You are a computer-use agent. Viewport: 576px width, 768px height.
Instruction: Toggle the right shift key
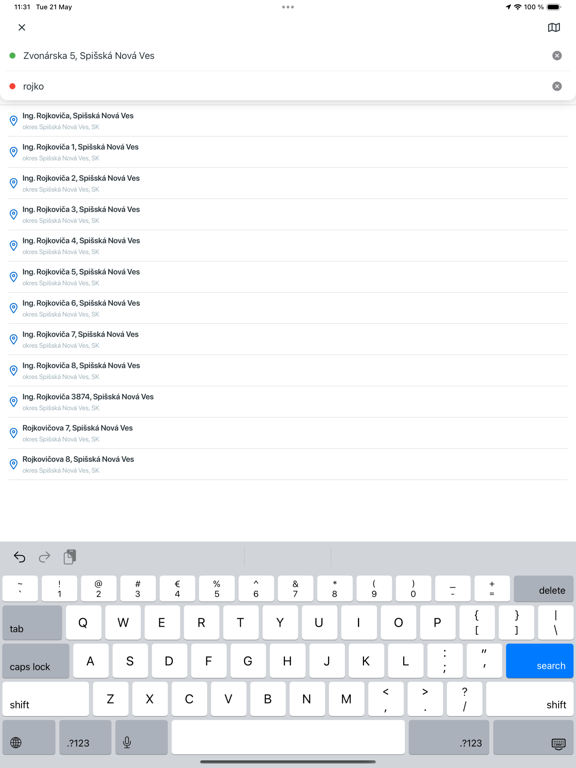tap(529, 699)
